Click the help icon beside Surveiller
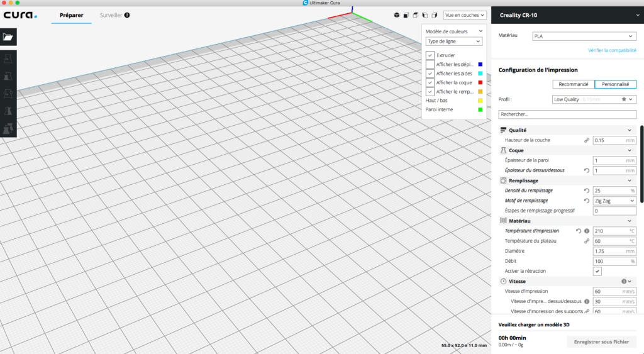This screenshot has width=644, height=354. tap(127, 15)
